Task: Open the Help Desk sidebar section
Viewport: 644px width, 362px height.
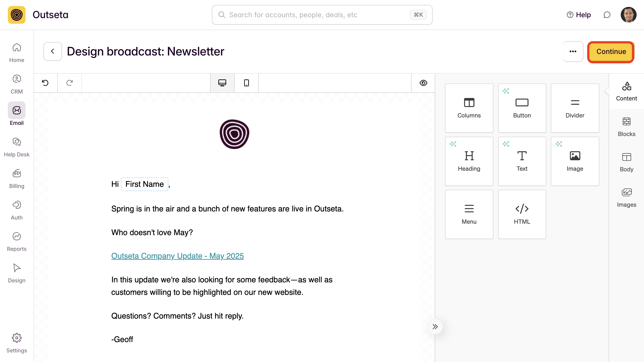Action: click(x=17, y=147)
